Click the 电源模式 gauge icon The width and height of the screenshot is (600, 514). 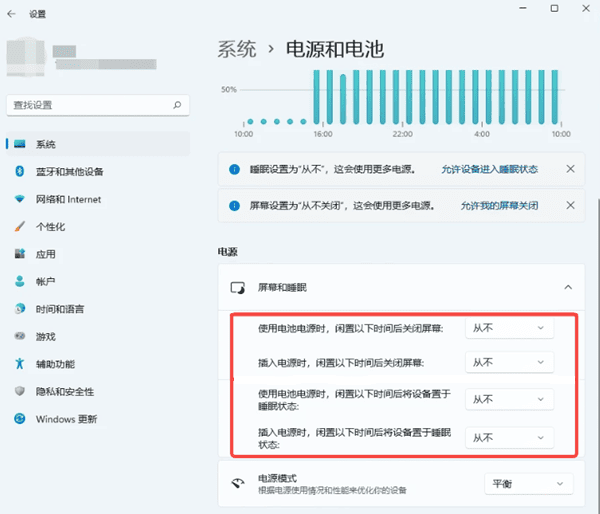pos(238,483)
